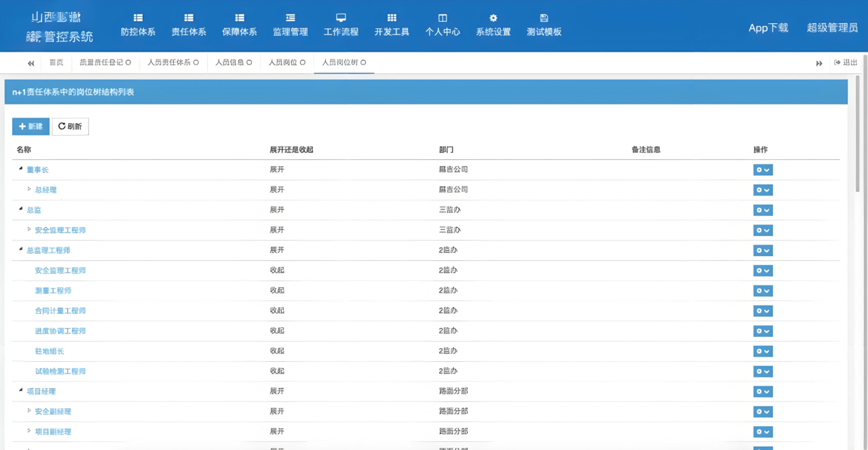
Task: Open the 工作流程 navigation menu
Action: click(x=341, y=25)
